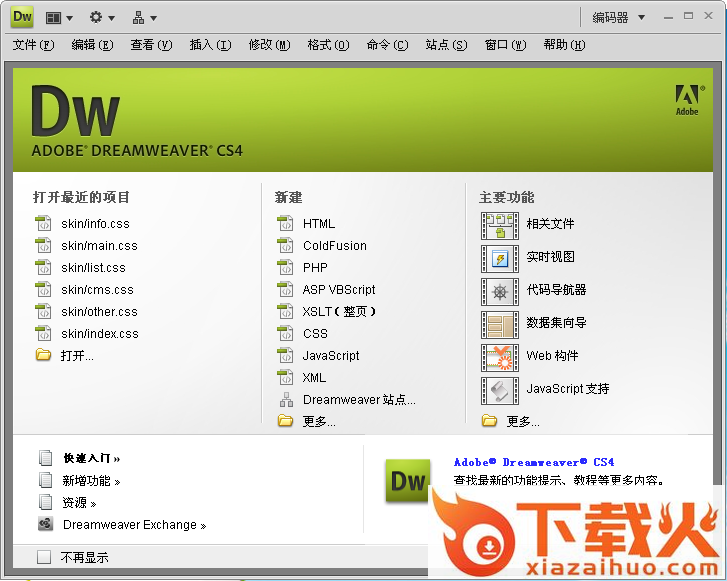
Task: Click the 快速入门 link
Action: [x=91, y=459]
